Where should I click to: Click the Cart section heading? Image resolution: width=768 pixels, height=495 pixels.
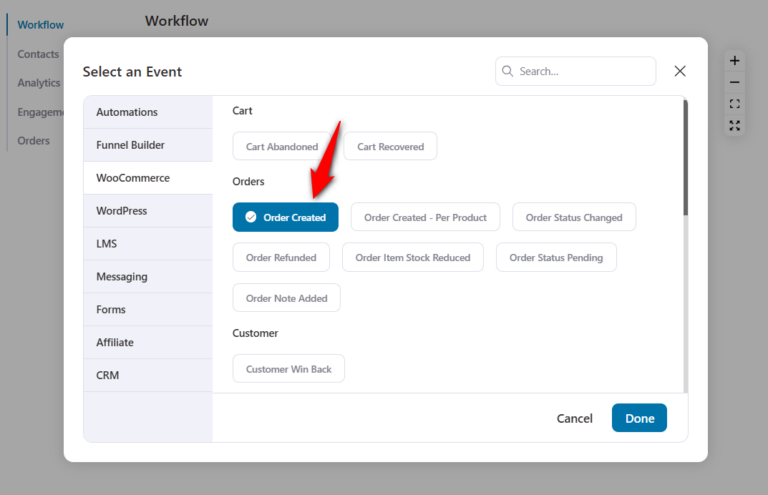(242, 111)
